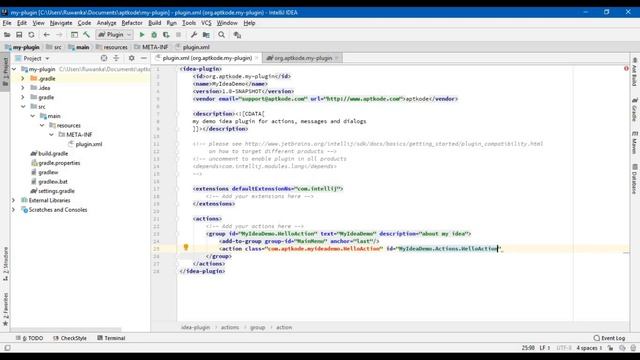Screen dimensions: 640x360
Task: Open the Favorites side tool window
Action: point(5,309)
